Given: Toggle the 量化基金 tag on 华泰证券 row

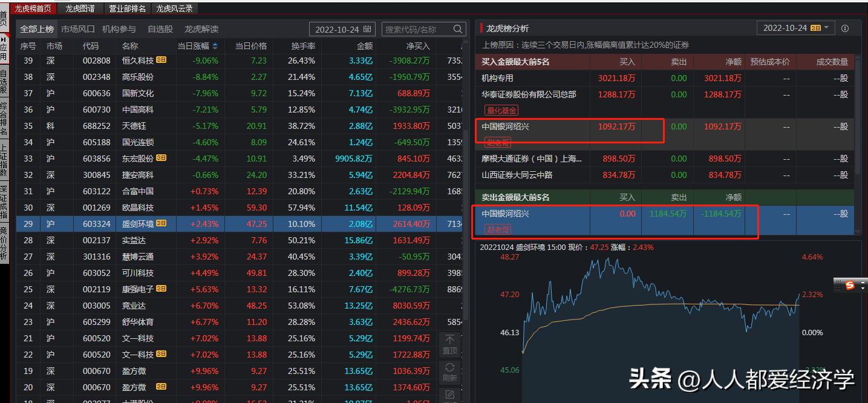Looking at the screenshot, I should point(501,110).
